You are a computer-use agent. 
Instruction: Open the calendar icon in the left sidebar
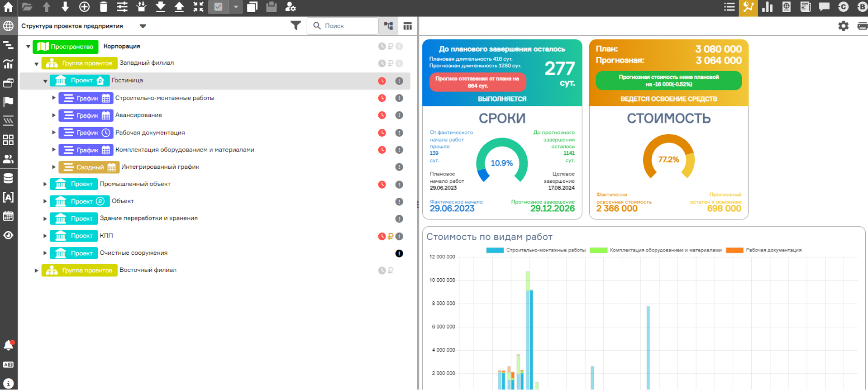tap(8, 216)
